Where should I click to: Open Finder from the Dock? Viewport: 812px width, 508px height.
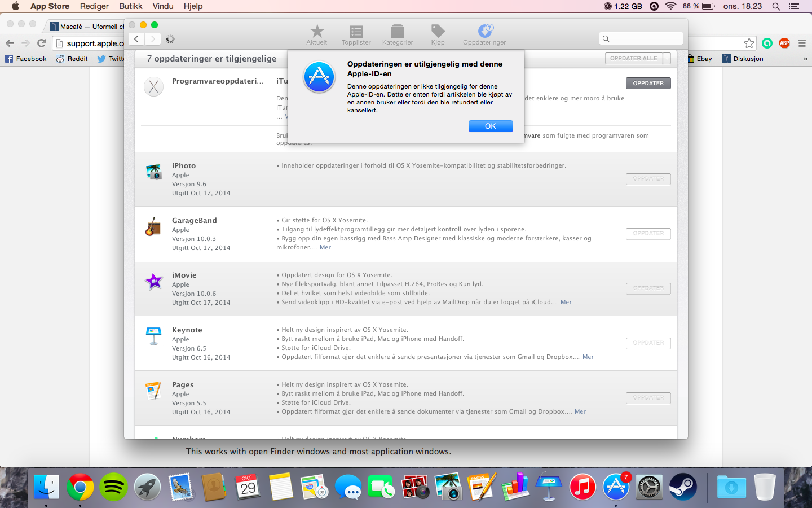coord(46,487)
